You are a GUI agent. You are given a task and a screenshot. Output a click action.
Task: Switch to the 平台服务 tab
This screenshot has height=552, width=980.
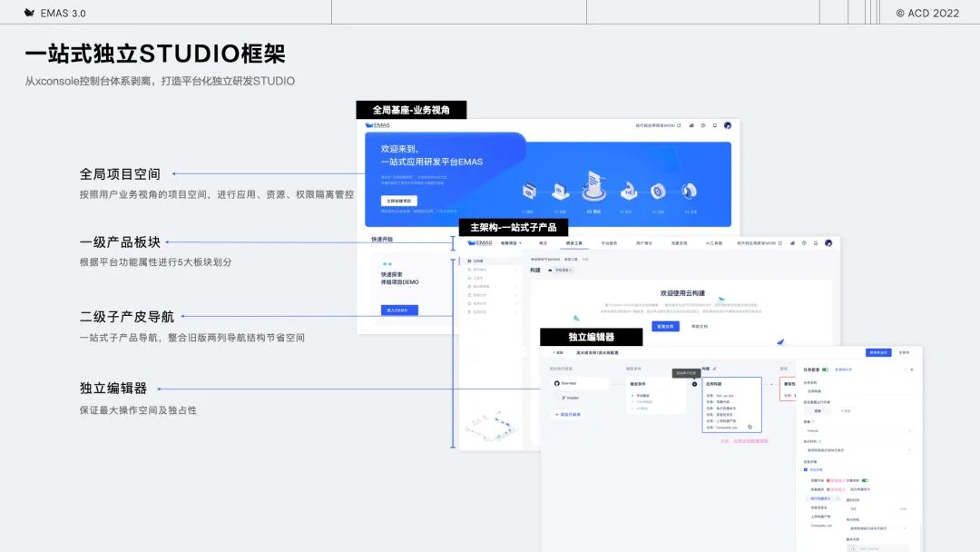609,243
